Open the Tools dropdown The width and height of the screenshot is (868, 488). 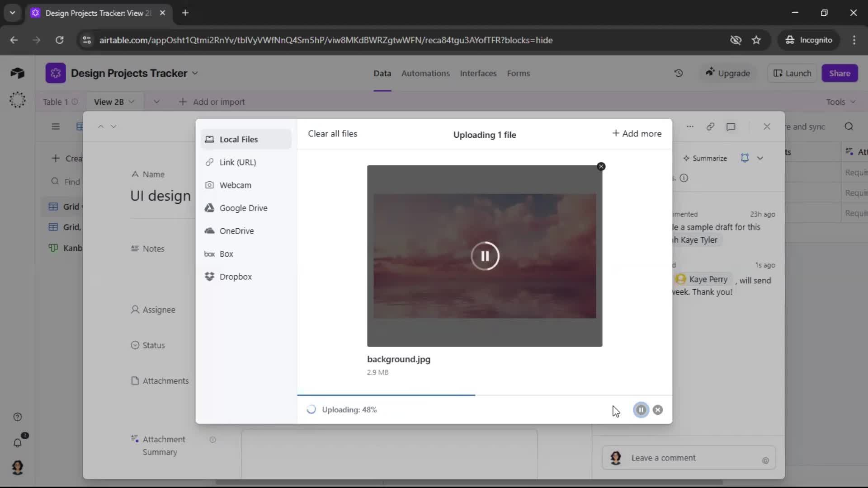840,102
